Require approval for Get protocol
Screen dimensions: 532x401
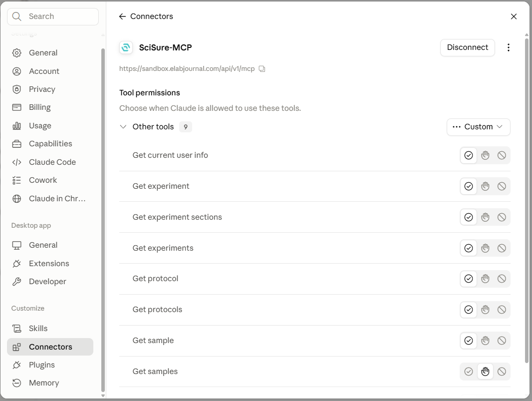pyautogui.click(x=485, y=279)
